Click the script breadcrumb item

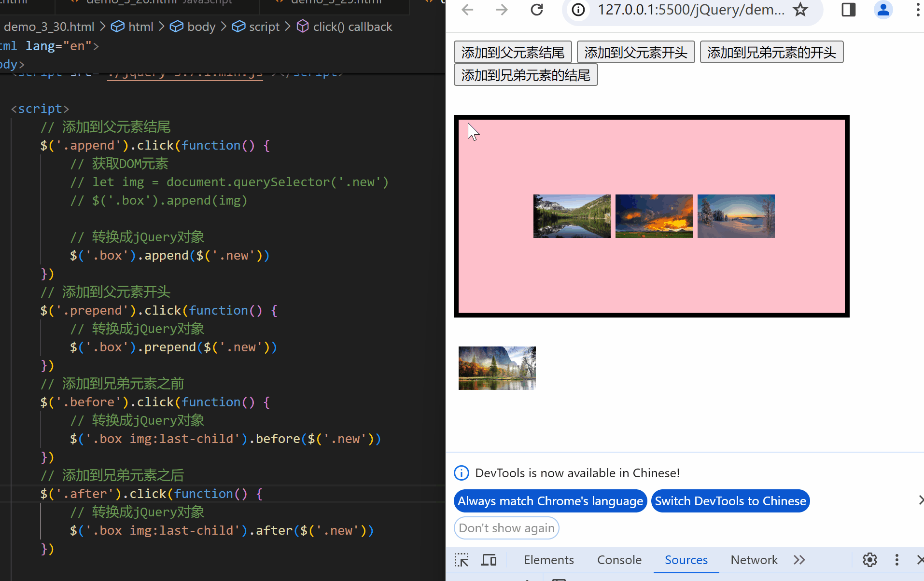264,27
